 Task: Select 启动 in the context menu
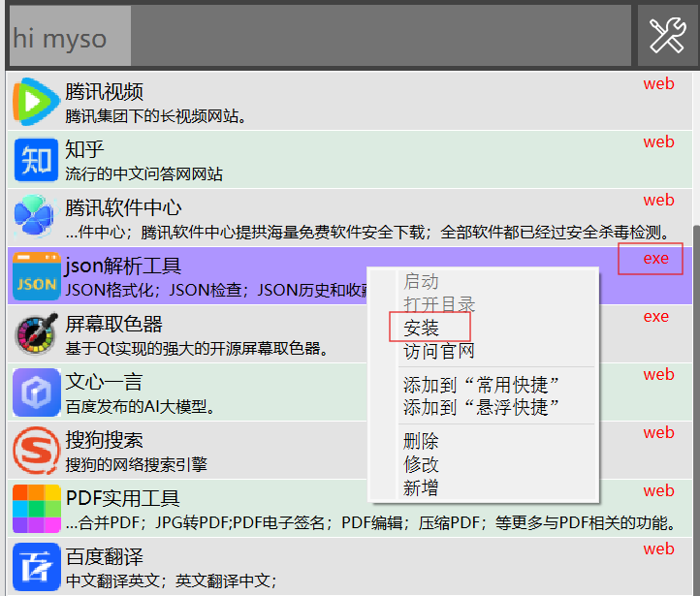click(421, 282)
